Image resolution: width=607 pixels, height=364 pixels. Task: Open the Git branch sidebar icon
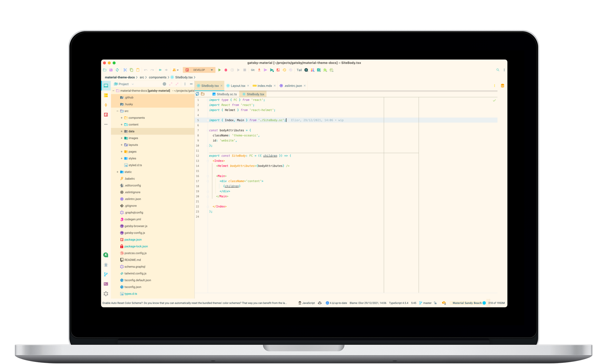pos(106,274)
